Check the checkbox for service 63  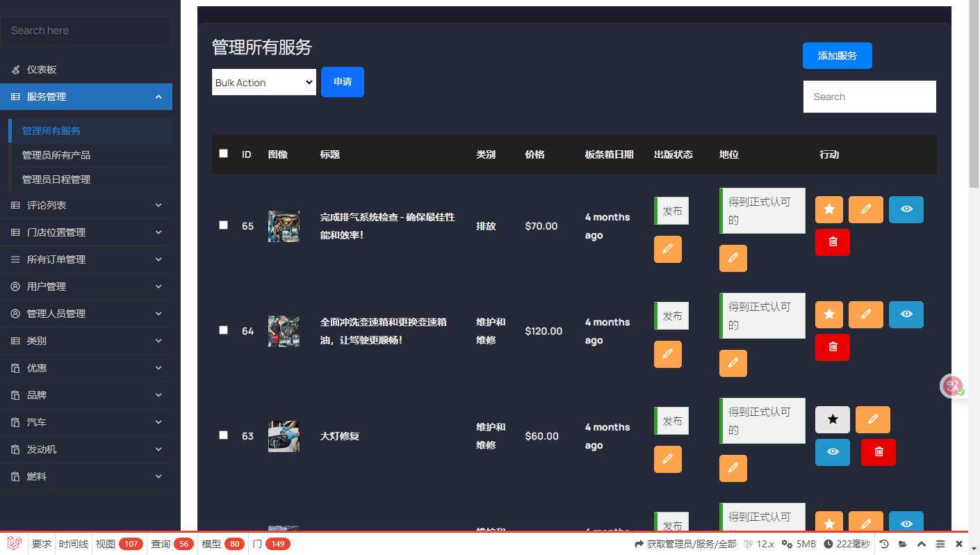(223, 435)
